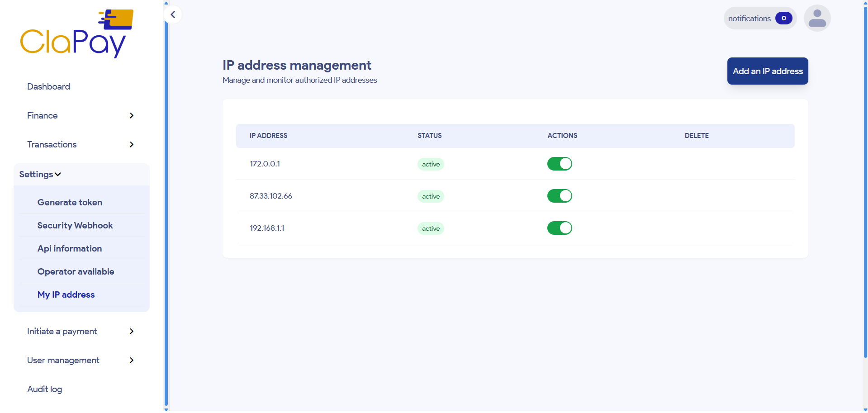Open the Security Webhook settings
The height and width of the screenshot is (413, 868).
pyautogui.click(x=75, y=225)
